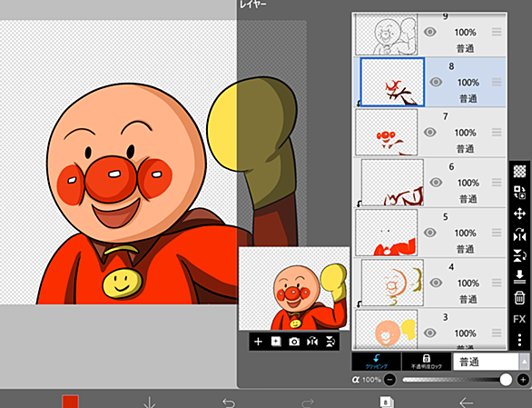
Task: Add special layer icon beside plus
Action: coord(276,342)
